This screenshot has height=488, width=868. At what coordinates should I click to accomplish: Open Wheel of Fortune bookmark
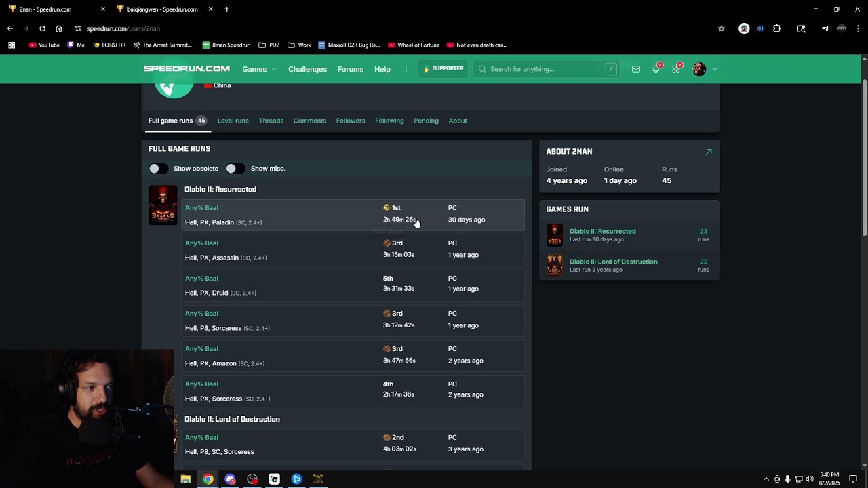point(414,45)
